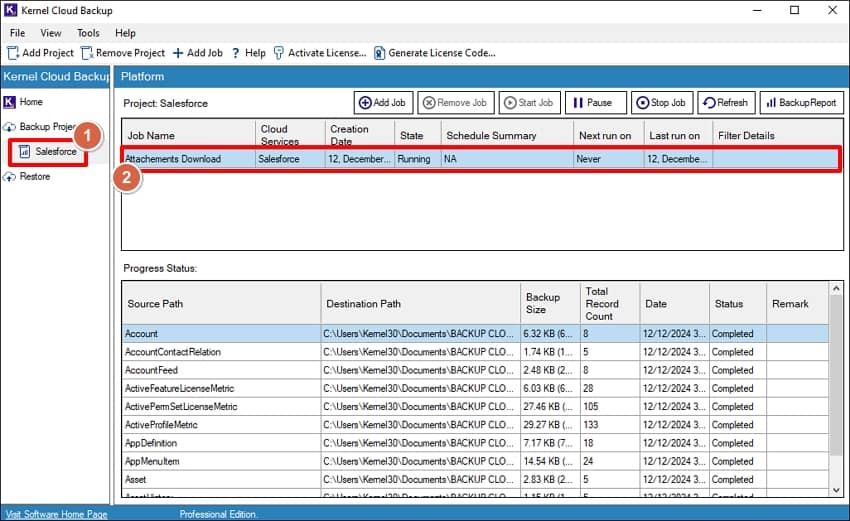Screen dimensions: 850x521
Task: Select the Attachements Download job name
Action: tap(173, 159)
